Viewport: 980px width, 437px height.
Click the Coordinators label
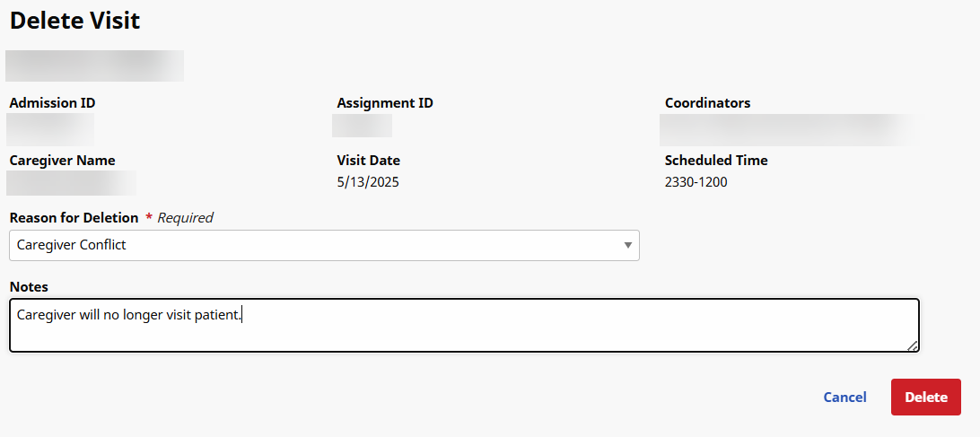coord(707,103)
